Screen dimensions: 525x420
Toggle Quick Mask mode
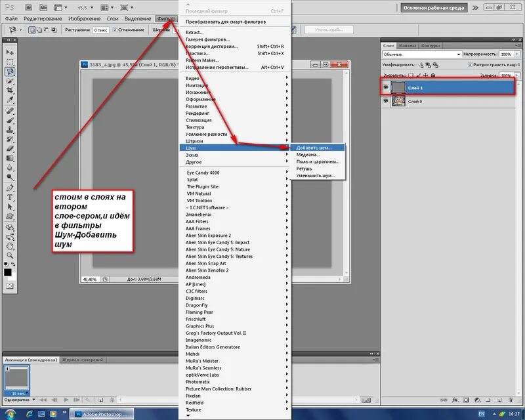pyautogui.click(x=10, y=286)
